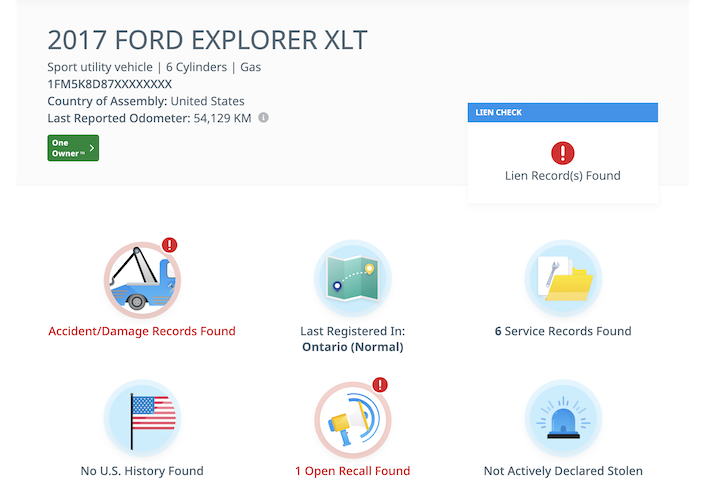This screenshot has height=483, width=710.
Task: Click the red lien alert icon
Action: (562, 153)
